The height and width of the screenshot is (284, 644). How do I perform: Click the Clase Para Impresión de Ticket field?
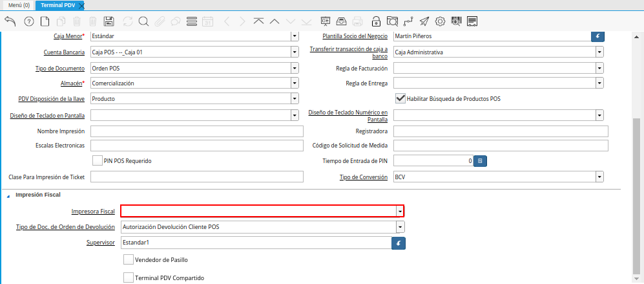point(197,177)
